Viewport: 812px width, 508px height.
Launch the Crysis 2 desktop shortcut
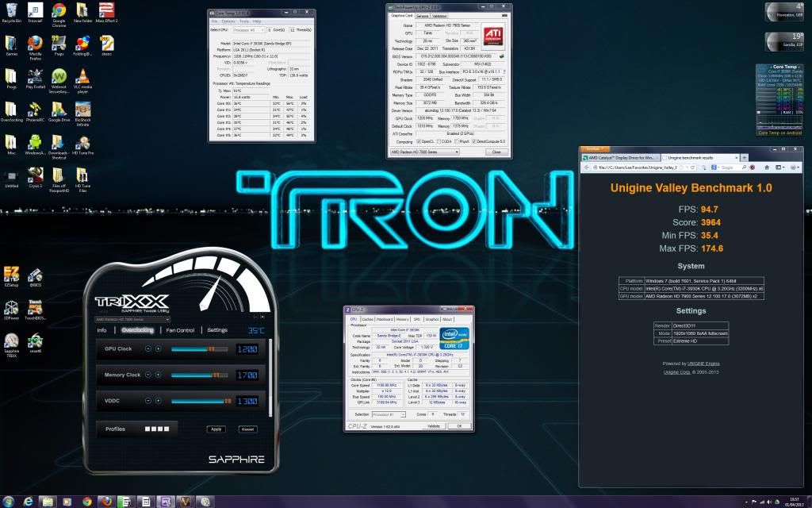(35, 177)
